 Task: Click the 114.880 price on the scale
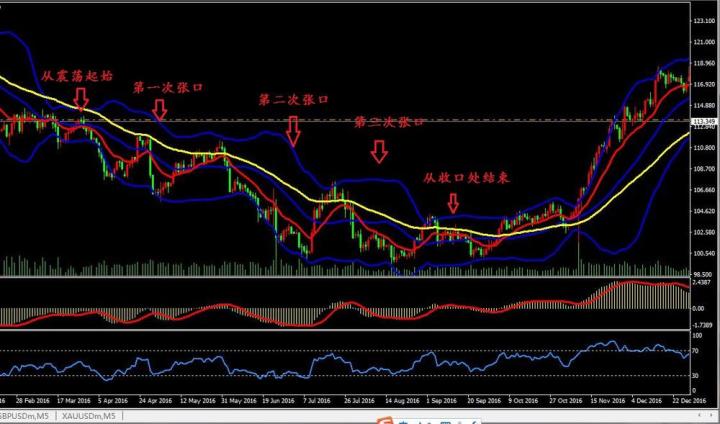(704, 106)
